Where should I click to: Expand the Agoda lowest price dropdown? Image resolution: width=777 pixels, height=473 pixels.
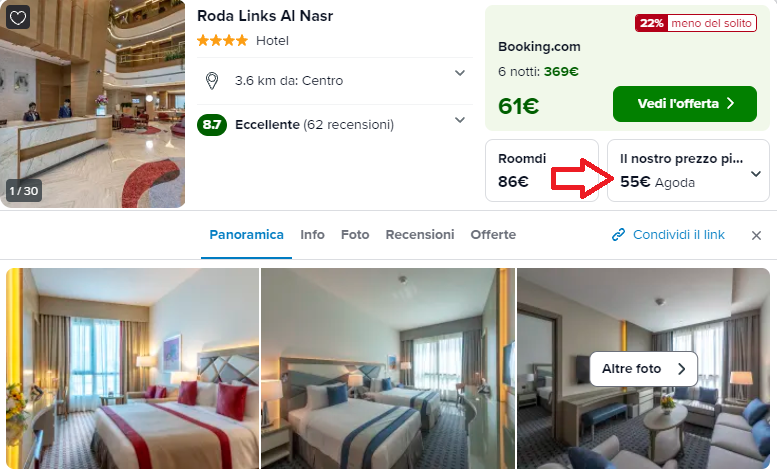755,174
